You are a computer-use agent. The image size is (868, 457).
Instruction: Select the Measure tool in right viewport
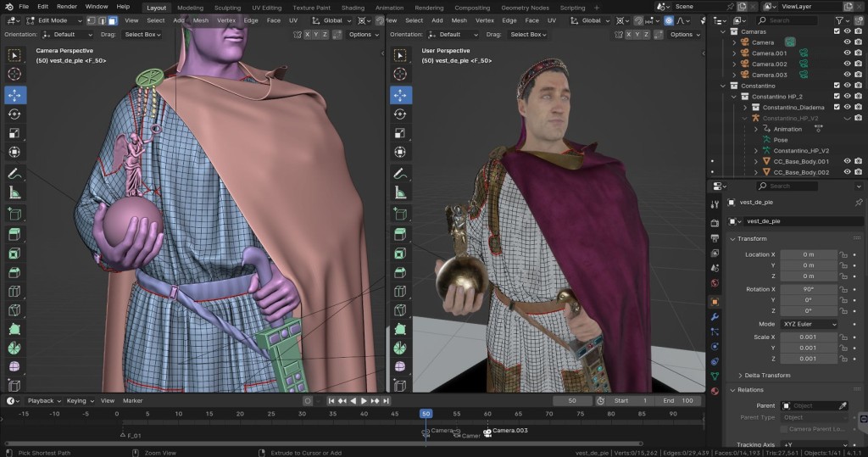pyautogui.click(x=398, y=192)
